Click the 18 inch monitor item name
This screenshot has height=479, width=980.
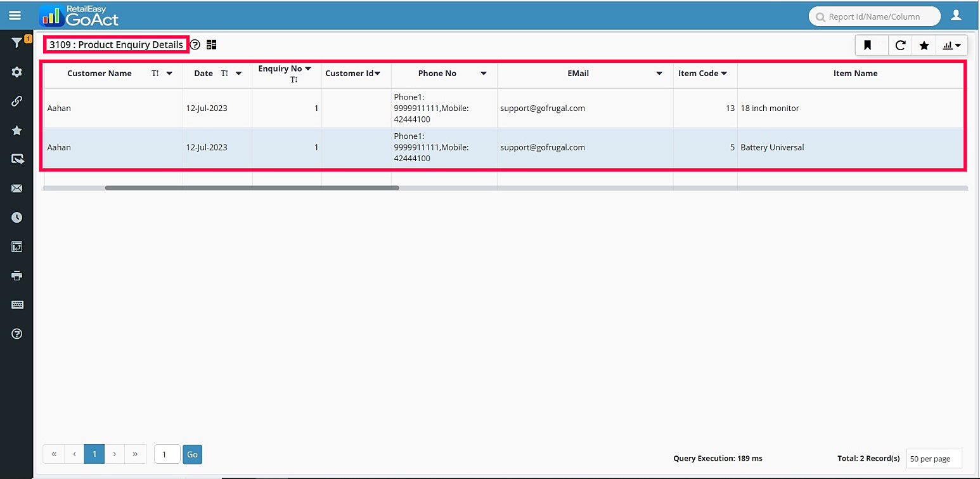tap(770, 108)
